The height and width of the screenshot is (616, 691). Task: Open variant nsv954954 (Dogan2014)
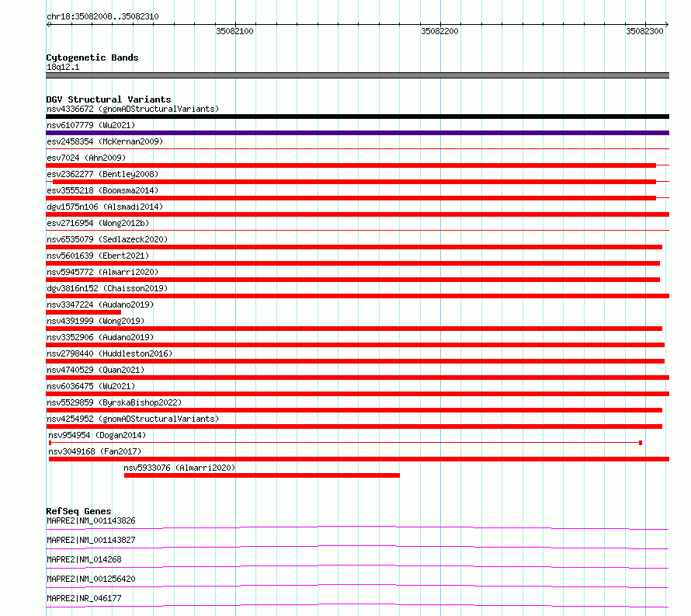[x=97, y=435]
